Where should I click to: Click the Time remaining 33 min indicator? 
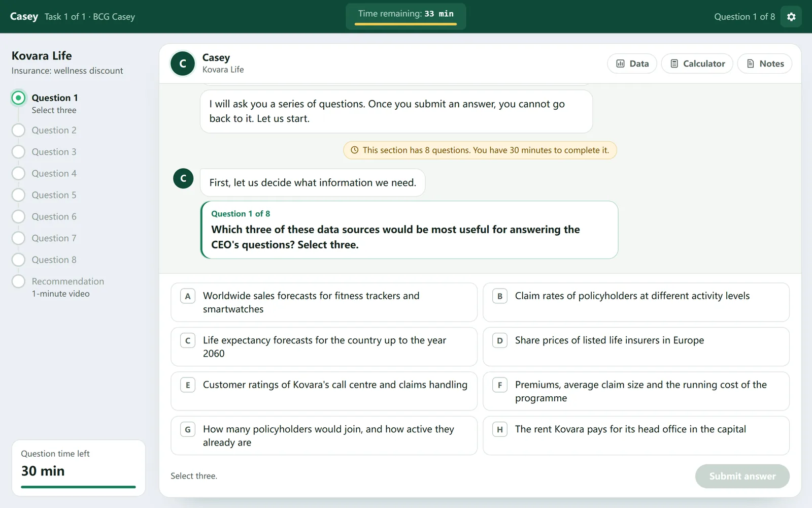pyautogui.click(x=406, y=16)
